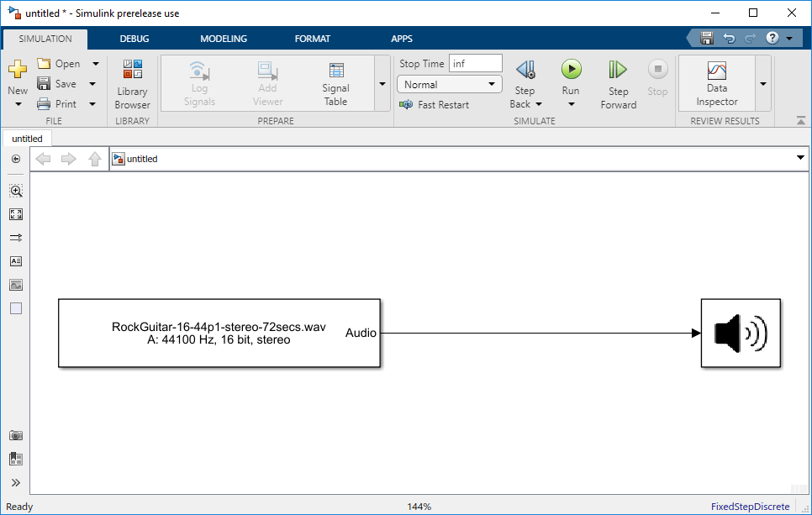Collapse the toolstrip ribbon
The height and width of the screenshot is (515, 812).
800,121
